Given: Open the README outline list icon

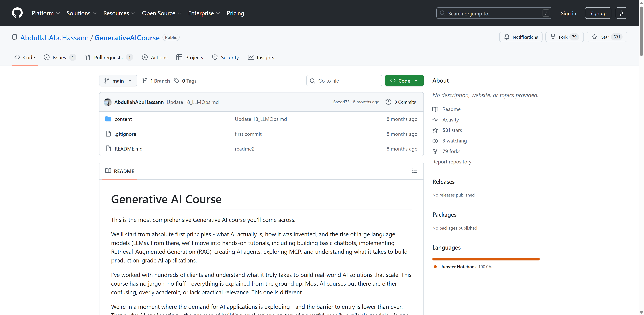Looking at the screenshot, I should click(x=414, y=171).
